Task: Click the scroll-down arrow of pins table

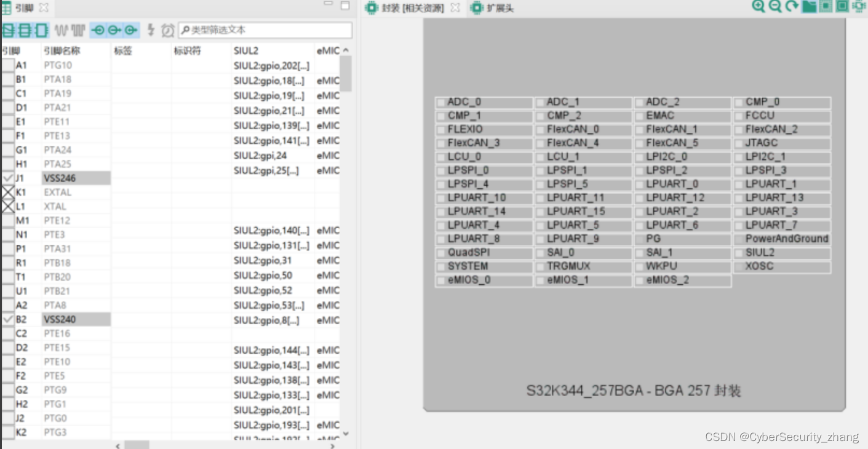Action: [346, 434]
